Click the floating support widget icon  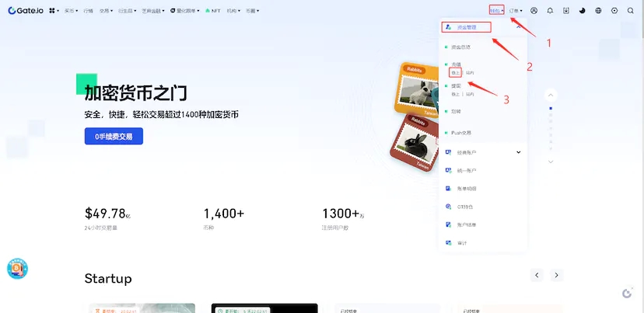tap(627, 293)
